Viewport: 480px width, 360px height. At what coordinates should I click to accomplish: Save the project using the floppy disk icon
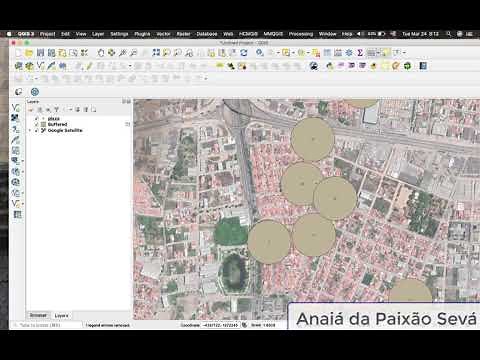click(x=40, y=53)
